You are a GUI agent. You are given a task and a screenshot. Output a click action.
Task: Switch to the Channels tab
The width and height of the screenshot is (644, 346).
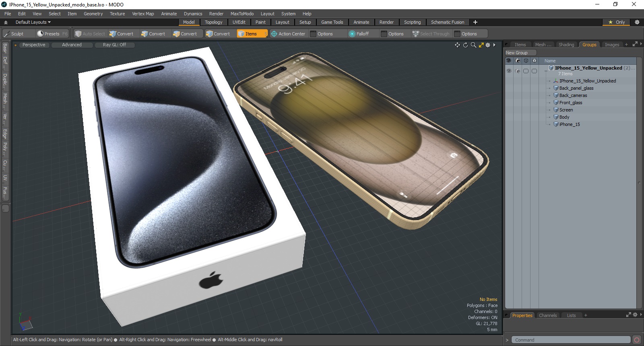(x=548, y=315)
